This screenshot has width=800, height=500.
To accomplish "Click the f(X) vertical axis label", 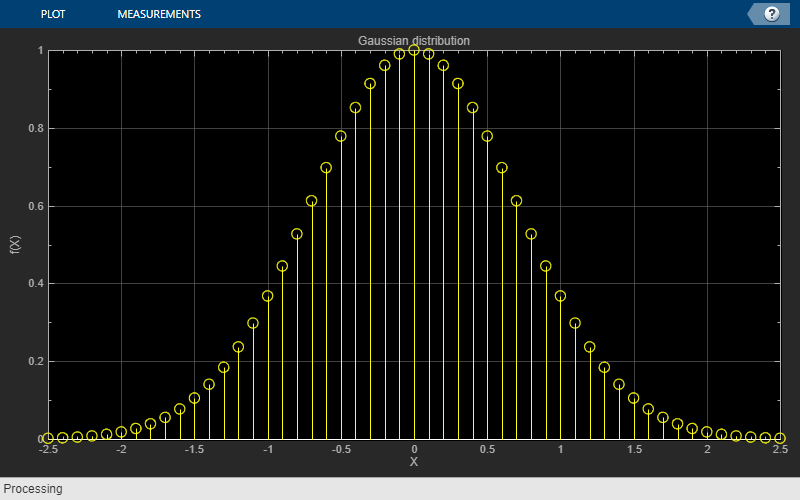I will pyautogui.click(x=15, y=245).
